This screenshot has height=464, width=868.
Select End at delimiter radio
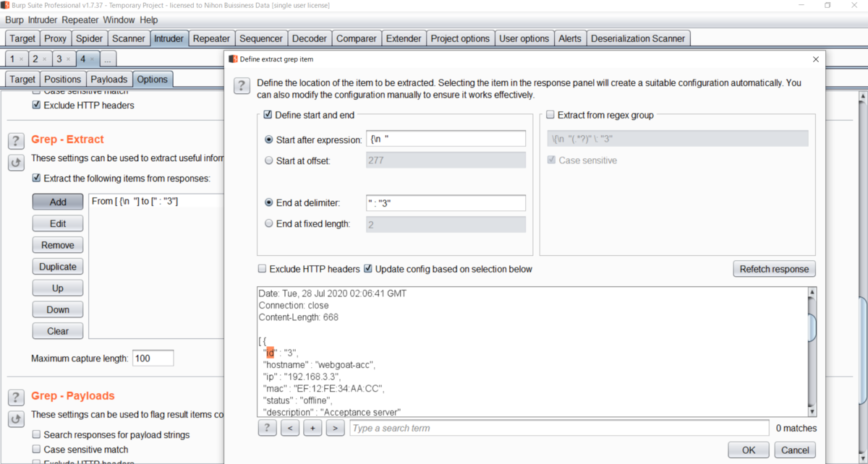[x=269, y=203]
